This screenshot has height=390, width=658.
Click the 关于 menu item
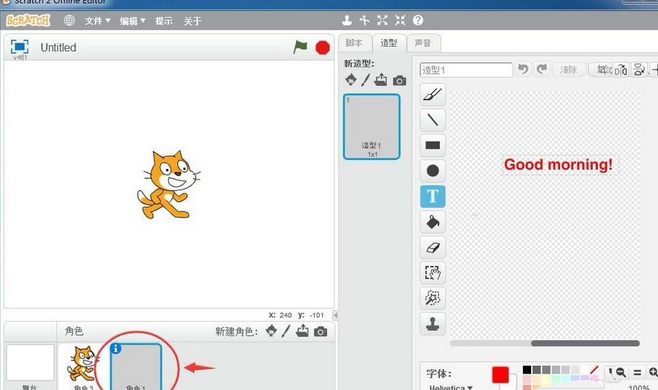[x=192, y=21]
